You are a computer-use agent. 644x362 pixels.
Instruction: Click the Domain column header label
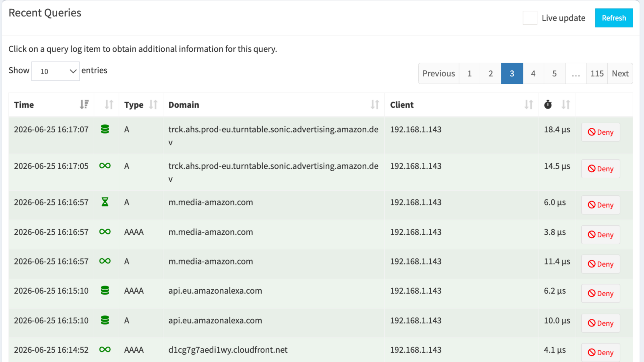[183, 105]
